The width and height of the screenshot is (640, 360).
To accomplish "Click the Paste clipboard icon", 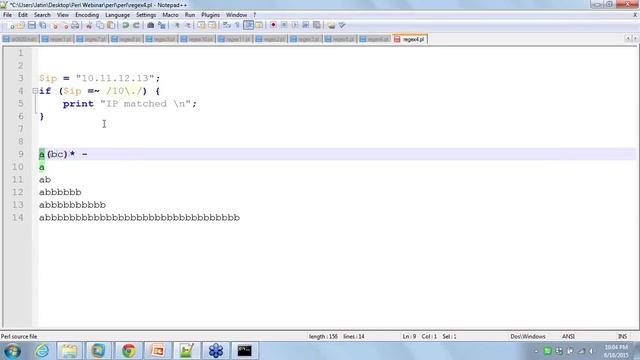I will pos(111,25).
